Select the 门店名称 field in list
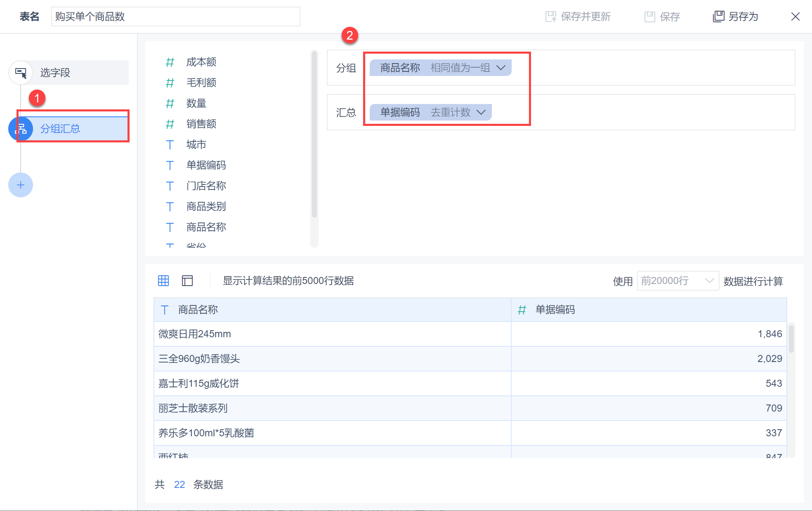Screen dimensions: 812x511 click(206, 186)
